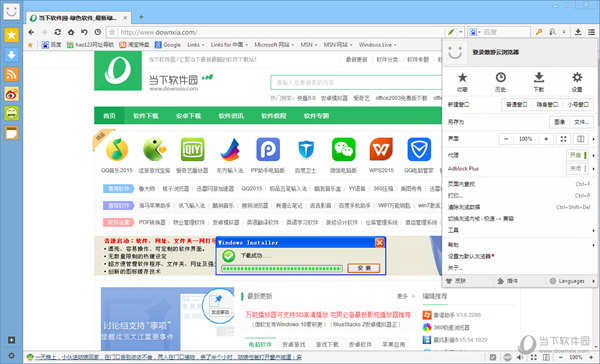The width and height of the screenshot is (600, 364).
Task: Increase zoom with the plus button in menu
Action: tap(546, 139)
